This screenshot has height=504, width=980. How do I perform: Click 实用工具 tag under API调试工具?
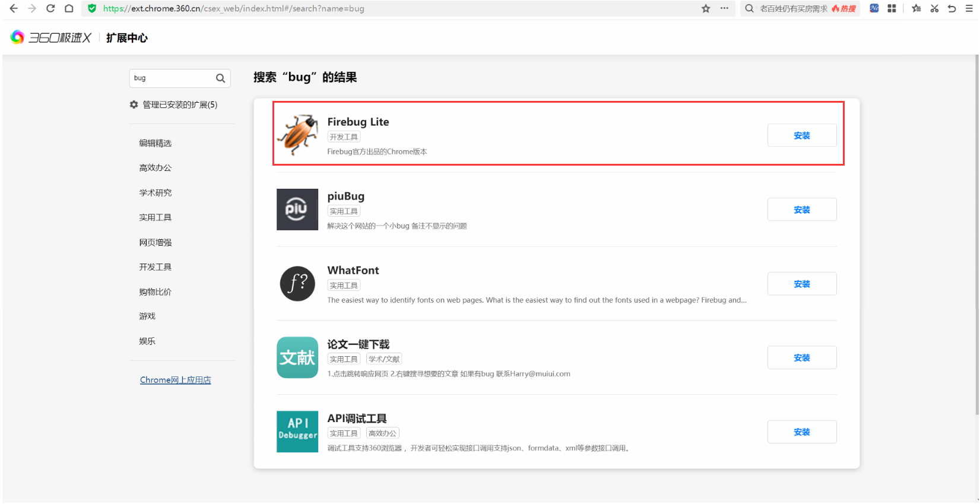[x=344, y=433]
